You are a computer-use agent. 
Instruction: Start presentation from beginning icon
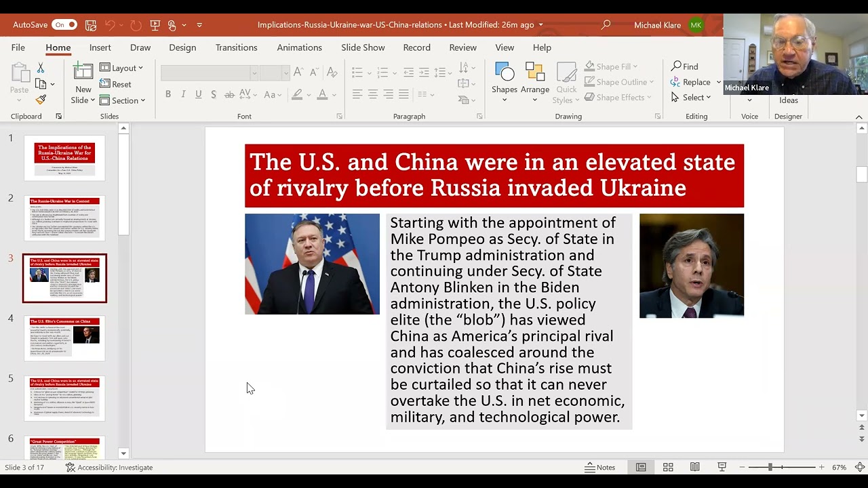click(155, 25)
